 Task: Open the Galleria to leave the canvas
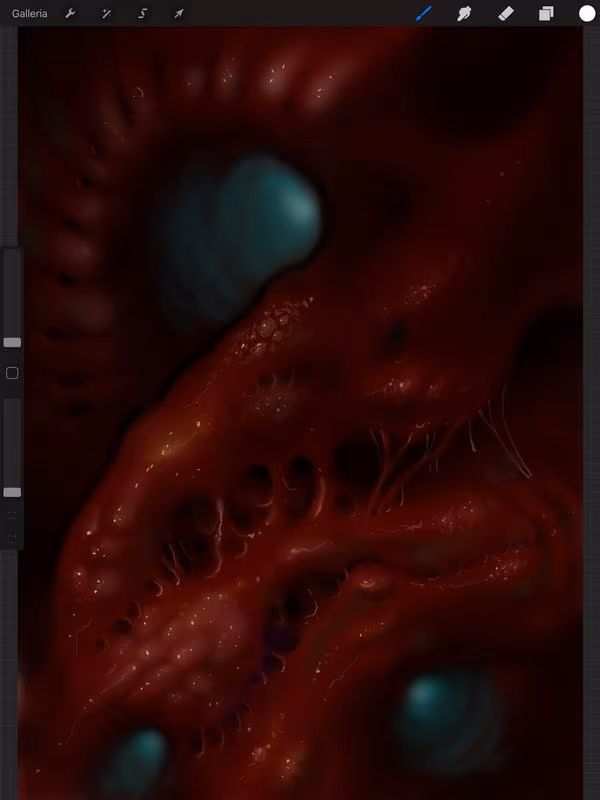(30, 14)
